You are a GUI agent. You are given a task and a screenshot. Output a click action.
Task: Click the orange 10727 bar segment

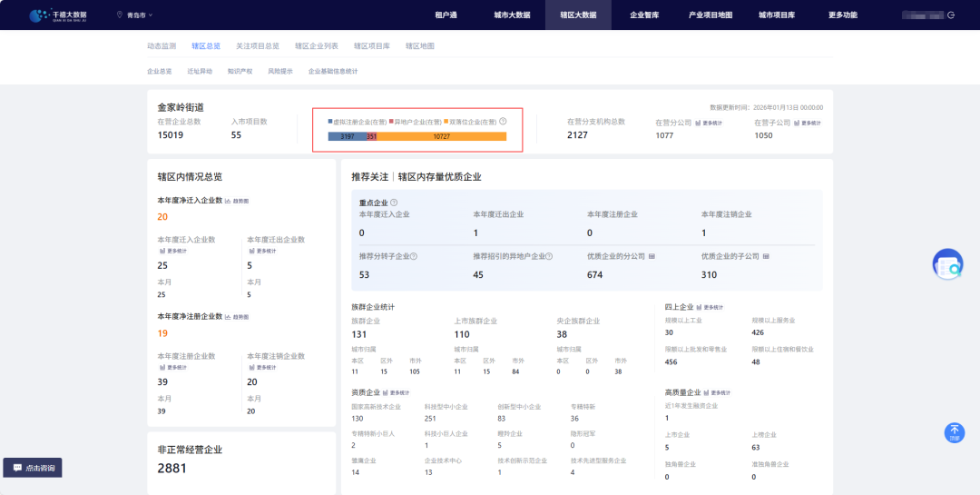point(442,136)
